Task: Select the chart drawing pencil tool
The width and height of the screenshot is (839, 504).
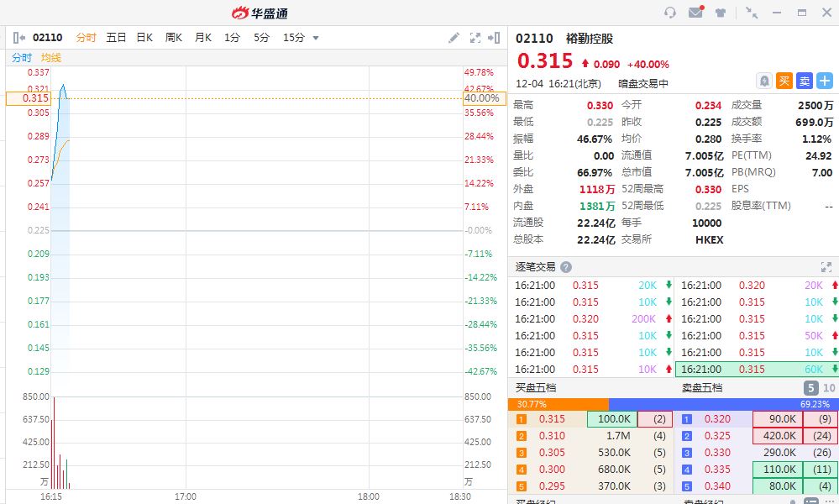Action: coord(454,38)
